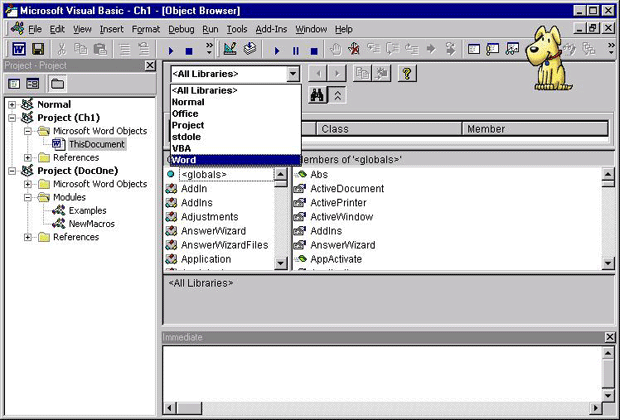Viewport: 620px width, 420px height.
Task: Click the View Microsoft Word icon
Action: pyautogui.click(x=17, y=49)
